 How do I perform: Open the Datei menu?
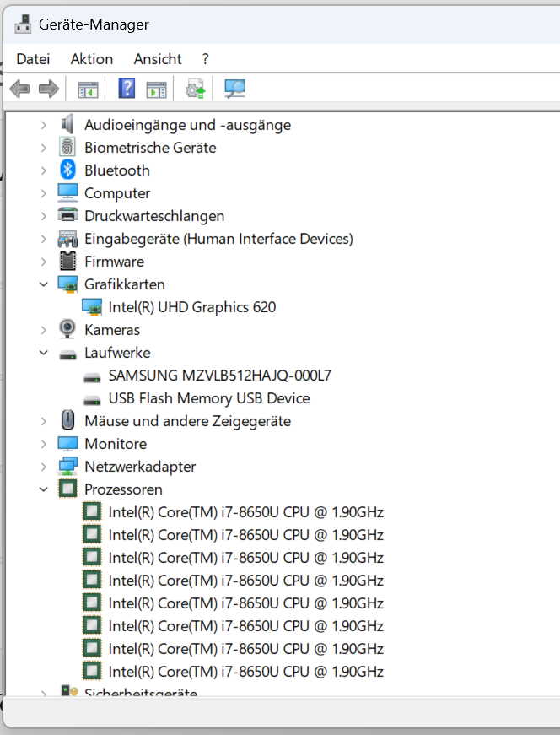point(33,59)
